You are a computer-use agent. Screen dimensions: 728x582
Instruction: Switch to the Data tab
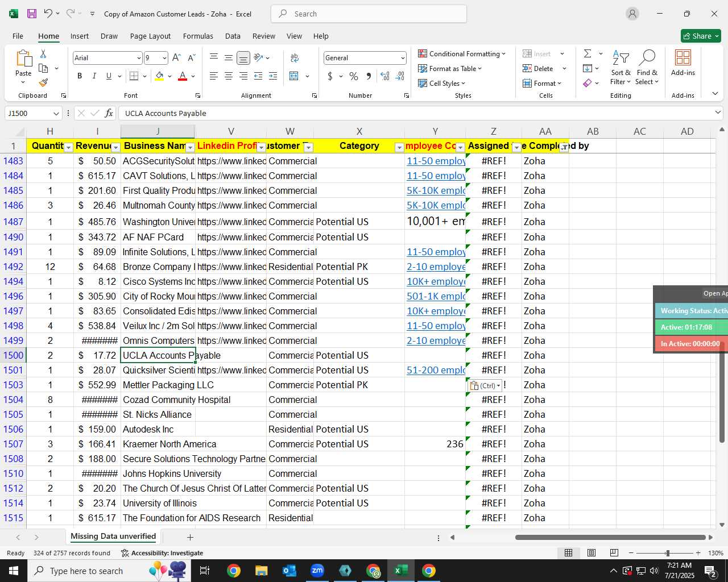[x=233, y=36]
